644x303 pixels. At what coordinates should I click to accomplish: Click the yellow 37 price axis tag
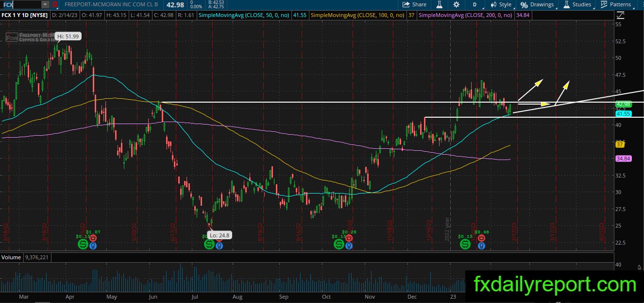pos(620,144)
